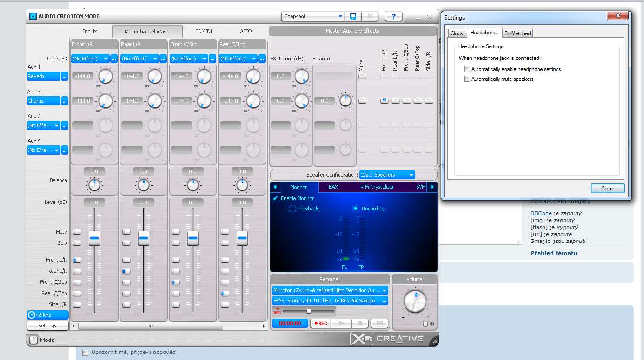644x360 pixels.
Task: Click the 48 kHz sample rate button
Action: pos(47,315)
